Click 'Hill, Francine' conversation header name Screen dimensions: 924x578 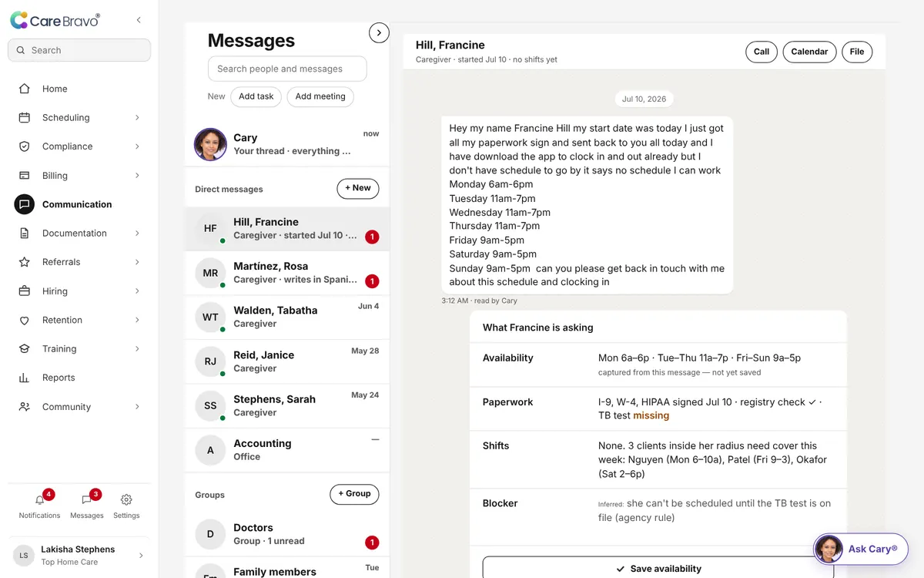pos(450,45)
